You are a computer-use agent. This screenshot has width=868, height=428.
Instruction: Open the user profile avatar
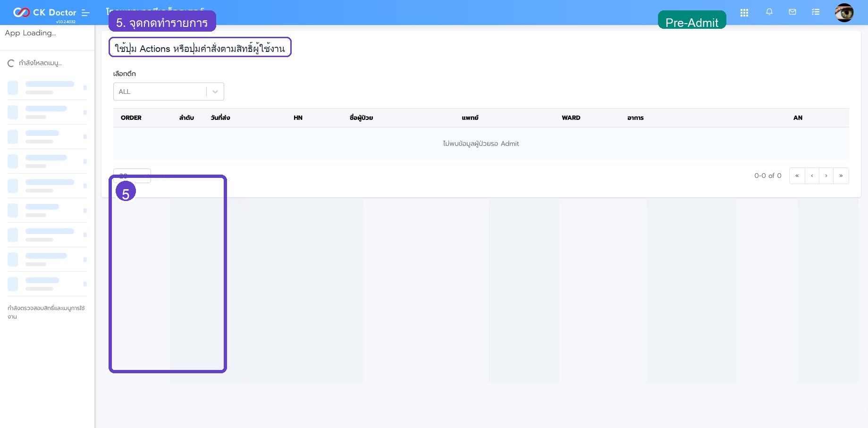click(844, 13)
